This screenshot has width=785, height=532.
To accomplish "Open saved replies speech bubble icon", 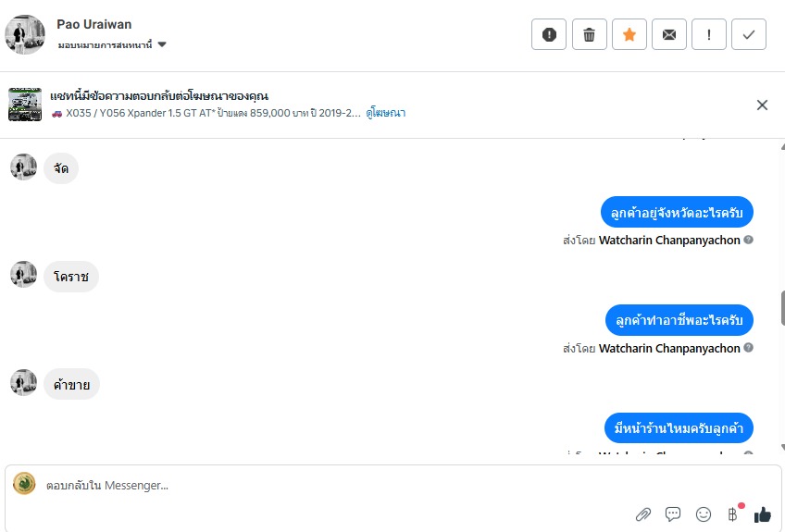I will tap(673, 514).
